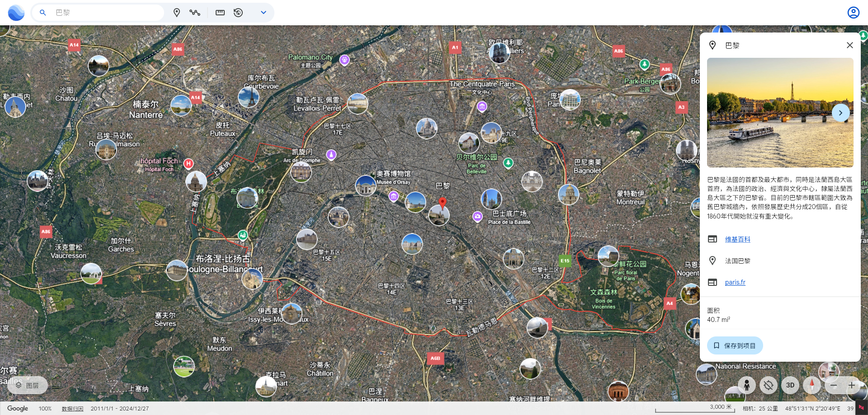Viewport: 868px width, 415px height.
Task: Select the Draw path or polygon tool
Action: click(195, 13)
